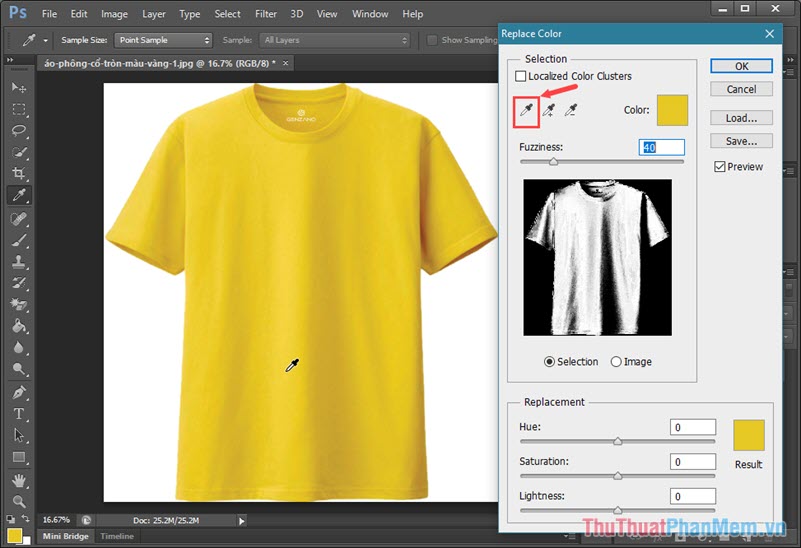This screenshot has height=548, width=801.
Task: Select the Rectangular Marquee tool
Action: [19, 109]
